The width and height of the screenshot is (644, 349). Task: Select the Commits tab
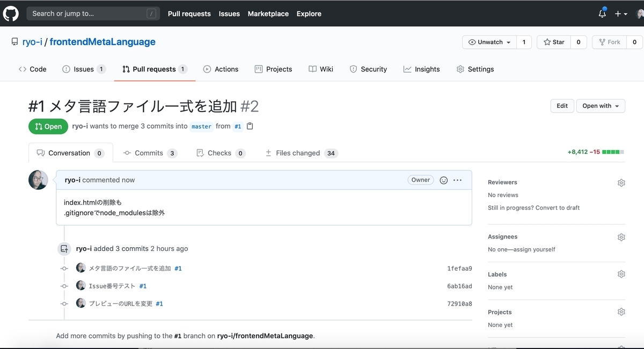150,153
